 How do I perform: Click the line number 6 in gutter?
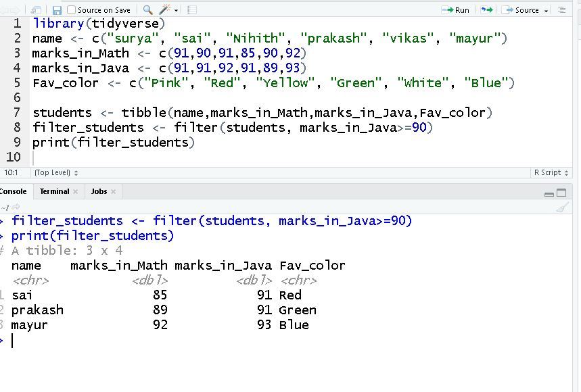point(17,98)
